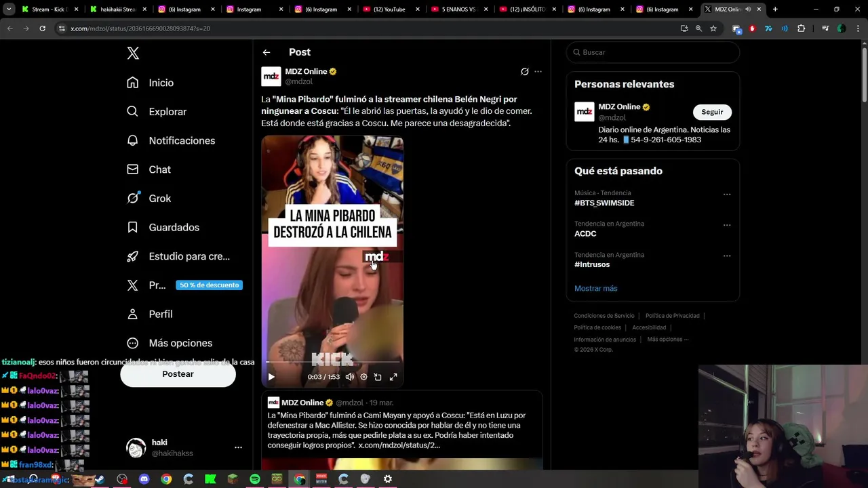
Task: Open the post's three-dot more menu
Action: (x=538, y=71)
